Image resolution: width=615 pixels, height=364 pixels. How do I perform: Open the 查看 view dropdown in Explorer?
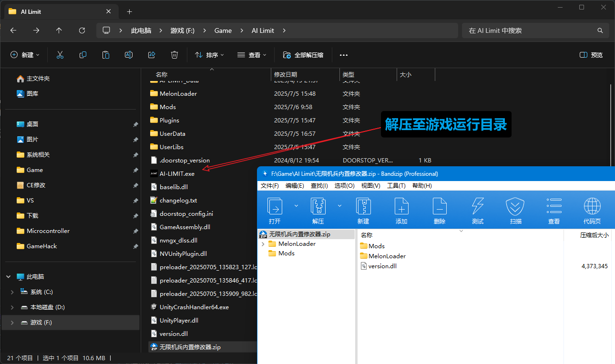pyautogui.click(x=252, y=55)
